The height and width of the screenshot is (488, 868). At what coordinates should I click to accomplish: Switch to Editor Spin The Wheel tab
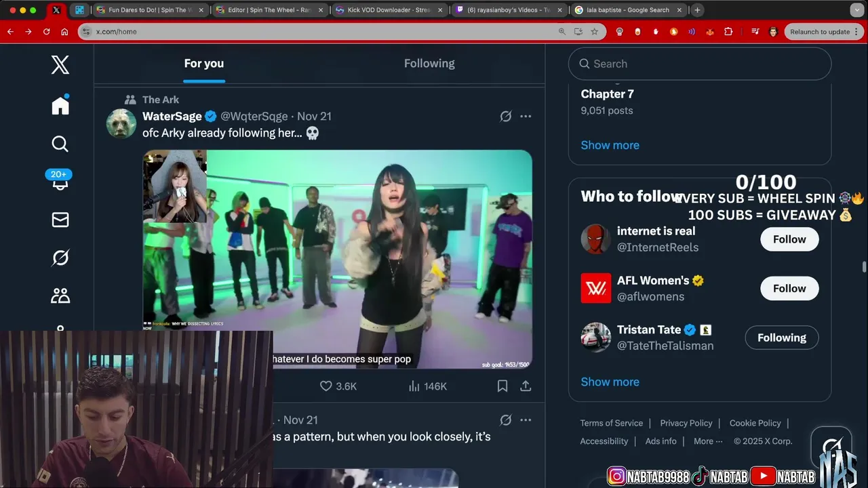(x=270, y=10)
